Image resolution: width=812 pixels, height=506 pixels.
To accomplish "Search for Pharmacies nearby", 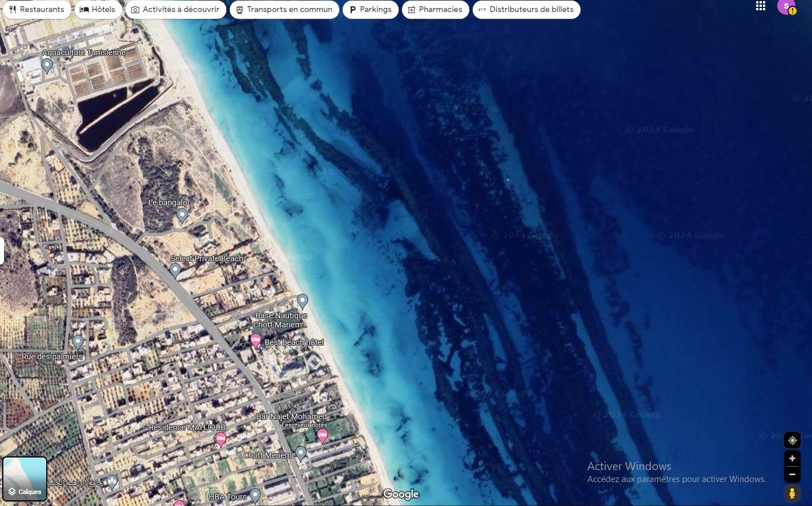I will pos(435,10).
